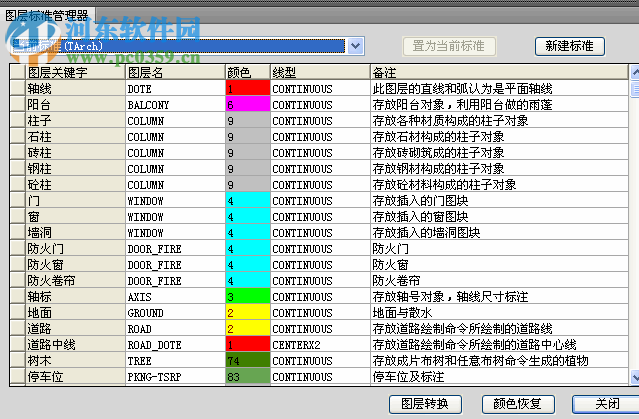
Task: Select the 图层标准管理器 tab title
Action: click(47, 16)
